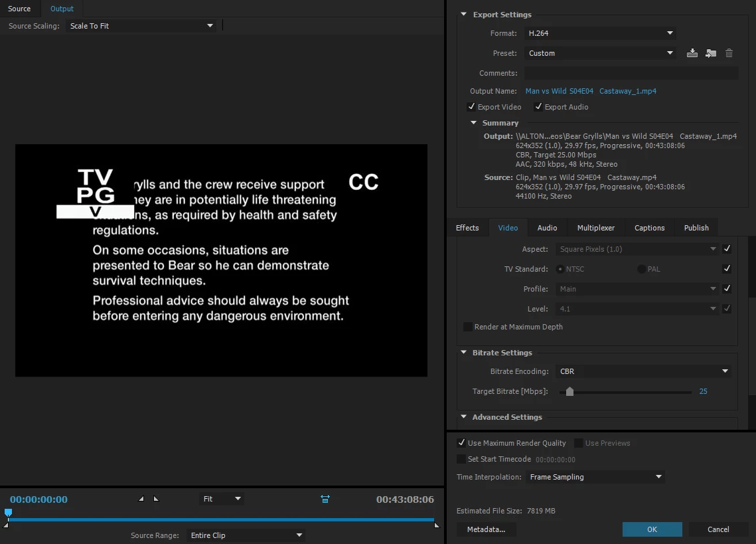Image resolution: width=756 pixels, height=544 pixels.
Task: Click the blue playhead on timeline
Action: (8, 513)
